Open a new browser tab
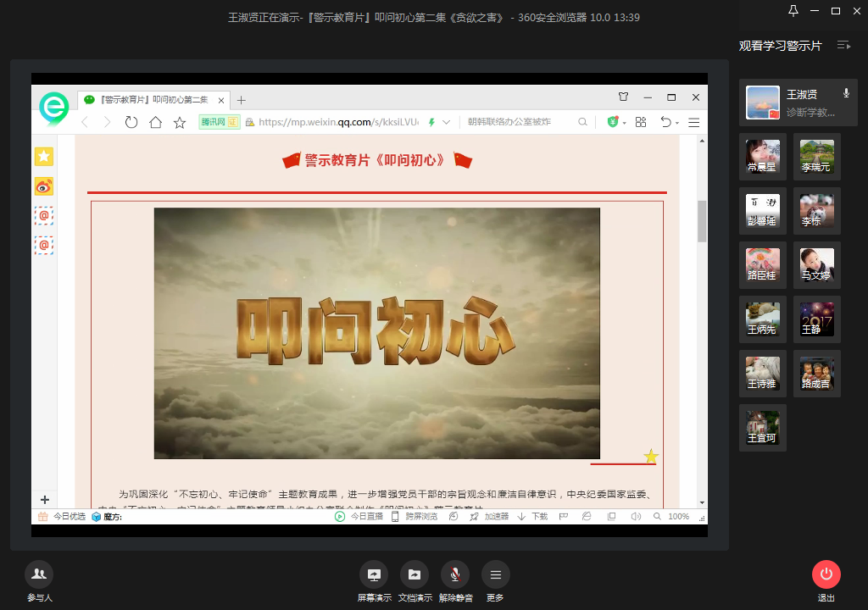 [242, 99]
